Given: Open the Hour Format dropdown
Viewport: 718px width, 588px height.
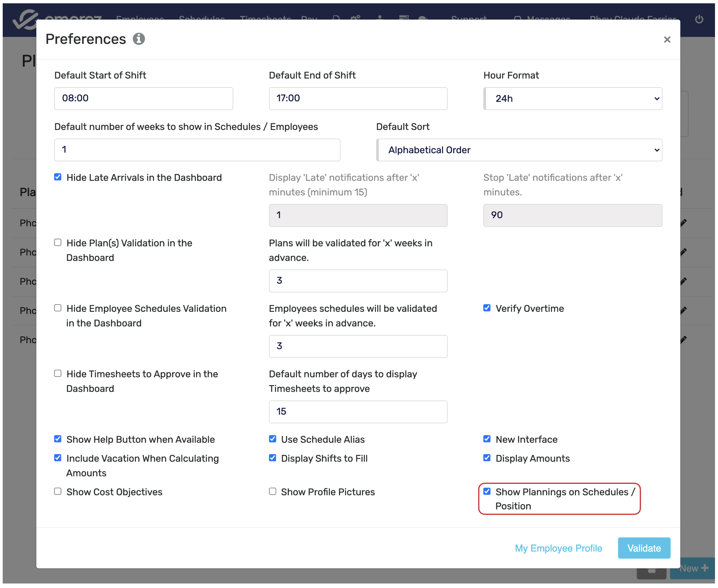Looking at the screenshot, I should [573, 99].
